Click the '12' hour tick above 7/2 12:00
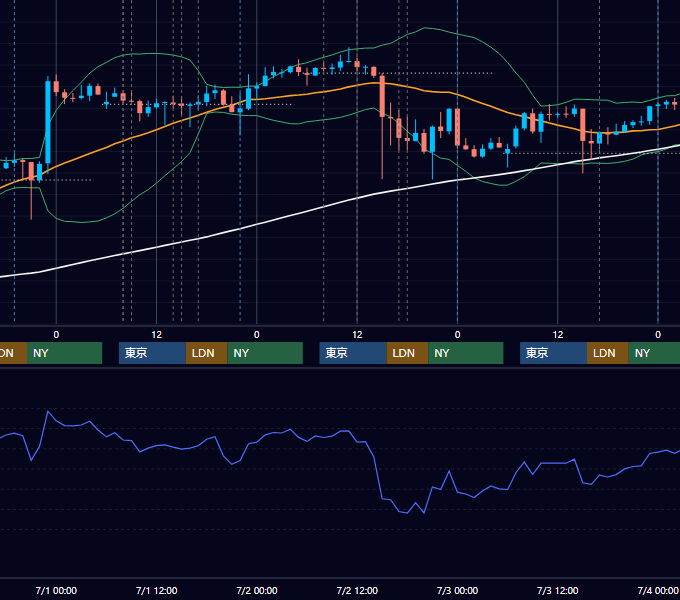680x600 pixels. click(x=357, y=335)
